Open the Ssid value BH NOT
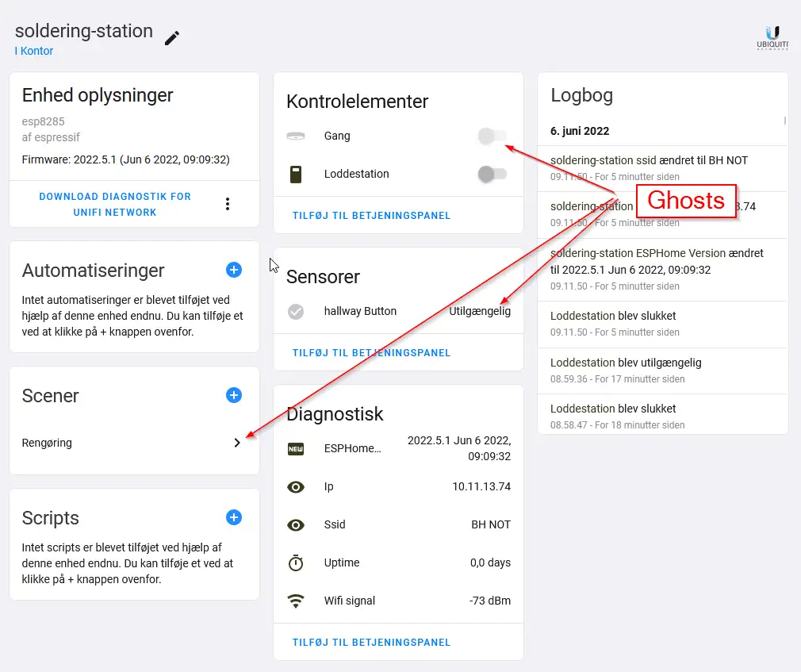The height and width of the screenshot is (672, 801). [x=491, y=524]
